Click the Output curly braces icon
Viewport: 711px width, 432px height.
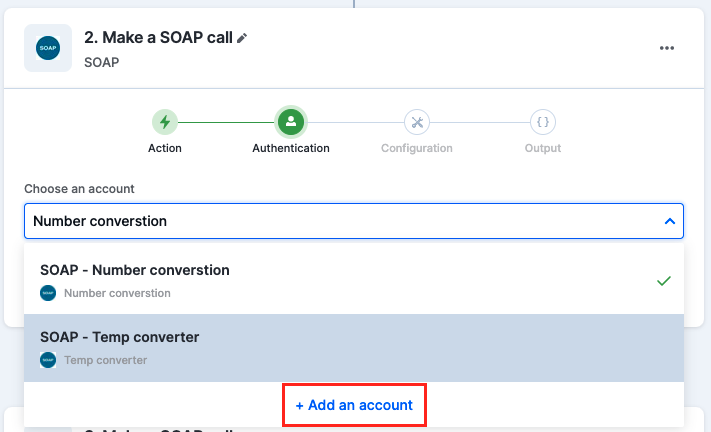(543, 122)
